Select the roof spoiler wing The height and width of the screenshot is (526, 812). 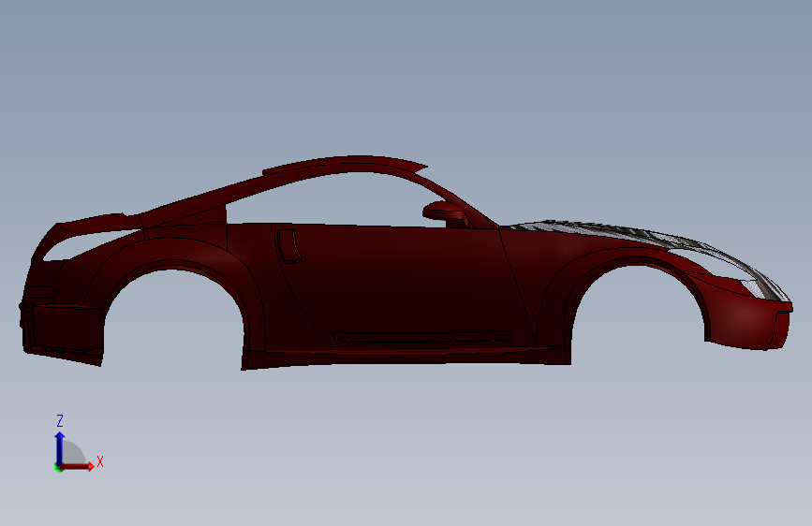point(345,163)
